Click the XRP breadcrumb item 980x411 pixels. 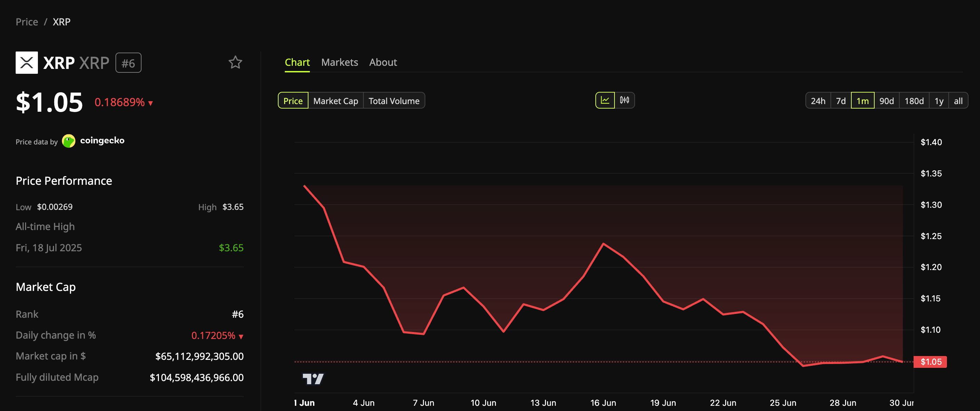(61, 22)
